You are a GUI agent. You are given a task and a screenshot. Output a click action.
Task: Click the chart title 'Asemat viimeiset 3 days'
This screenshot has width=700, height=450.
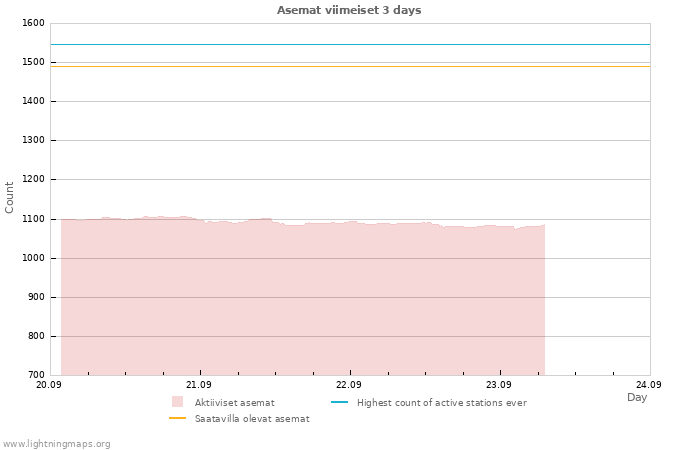(x=349, y=10)
